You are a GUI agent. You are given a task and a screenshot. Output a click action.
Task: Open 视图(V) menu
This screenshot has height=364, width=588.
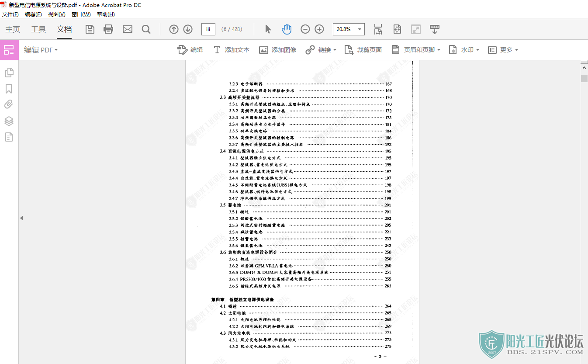pyautogui.click(x=56, y=14)
